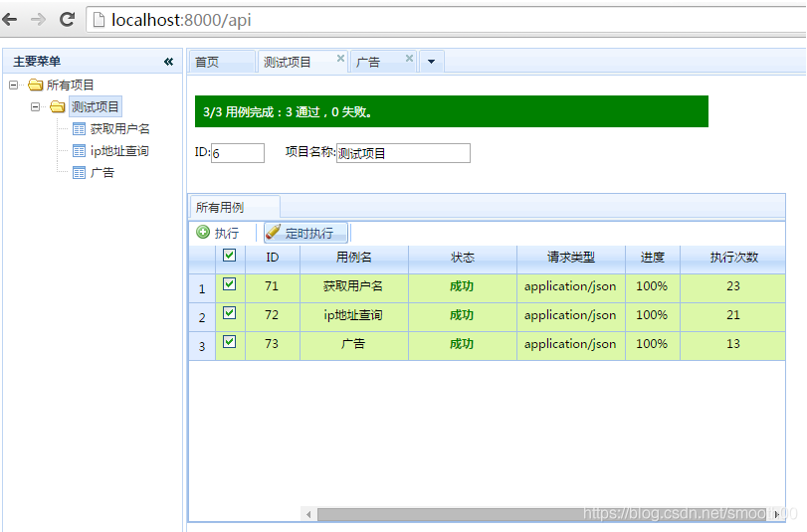Collapse the 所有项目 tree node
807x532 pixels.
click(13, 85)
